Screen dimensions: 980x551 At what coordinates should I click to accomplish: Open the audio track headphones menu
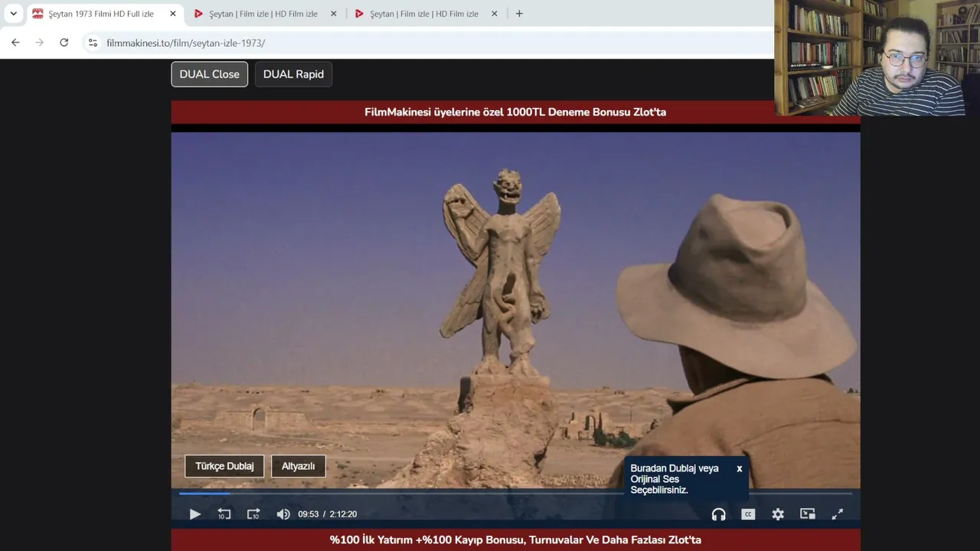pyautogui.click(x=718, y=514)
